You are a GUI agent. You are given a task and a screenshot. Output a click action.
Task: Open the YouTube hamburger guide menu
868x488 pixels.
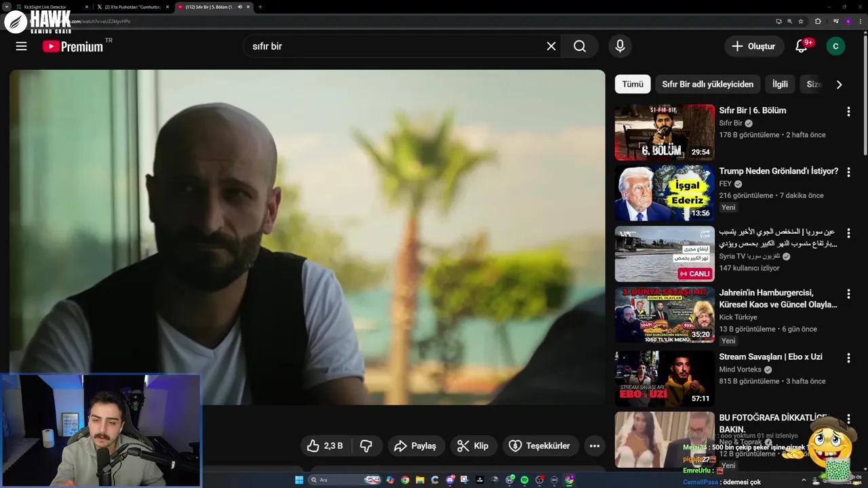pyautogui.click(x=22, y=46)
